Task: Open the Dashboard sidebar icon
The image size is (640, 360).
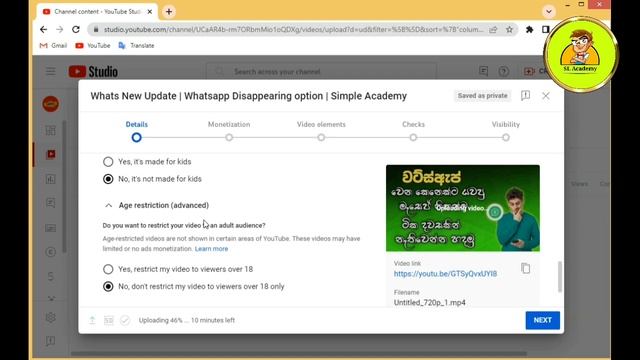Action: pyautogui.click(x=51, y=130)
